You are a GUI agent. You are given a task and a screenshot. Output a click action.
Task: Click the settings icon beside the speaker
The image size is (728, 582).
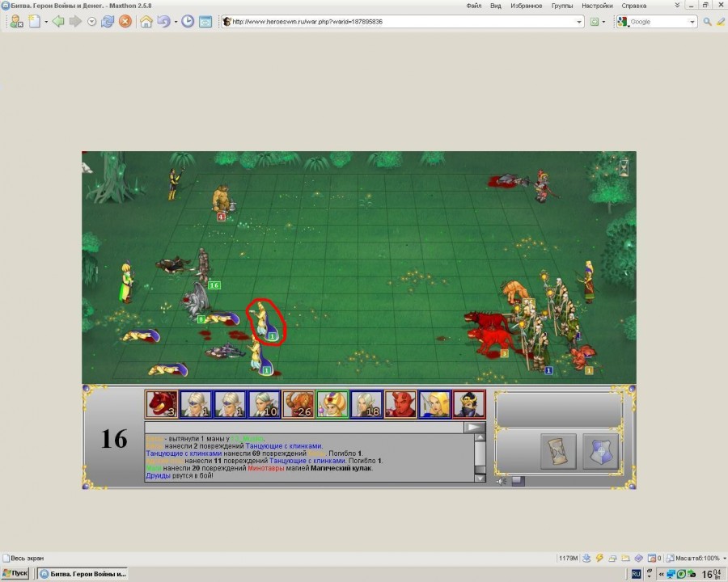click(x=518, y=481)
